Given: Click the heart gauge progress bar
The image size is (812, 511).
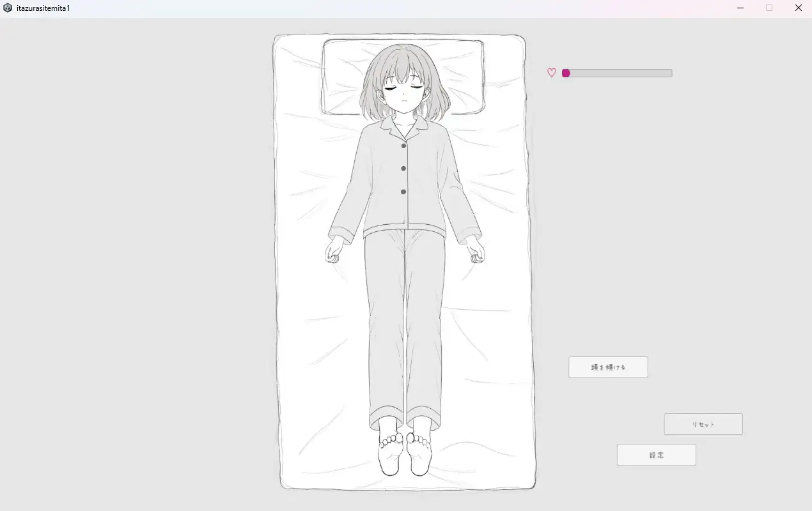Looking at the screenshot, I should click(x=617, y=73).
